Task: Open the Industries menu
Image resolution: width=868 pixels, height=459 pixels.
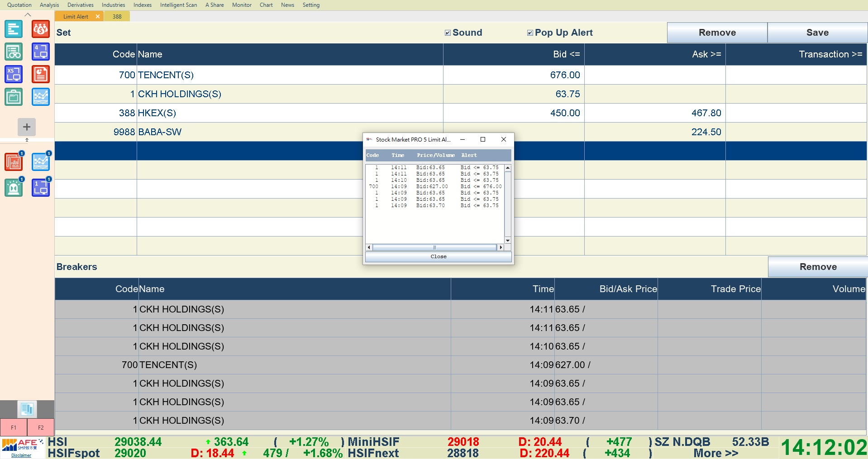Action: coord(113,5)
